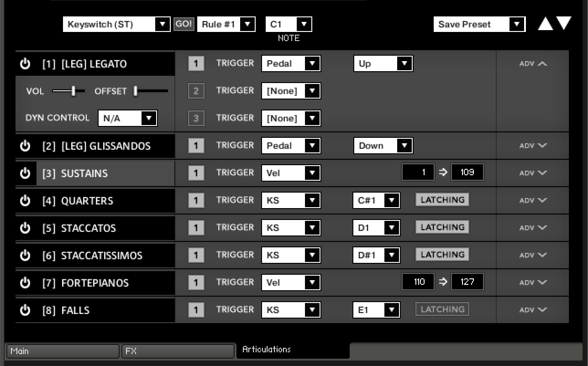Toggle the power icon for [8] FALLS

click(x=25, y=310)
